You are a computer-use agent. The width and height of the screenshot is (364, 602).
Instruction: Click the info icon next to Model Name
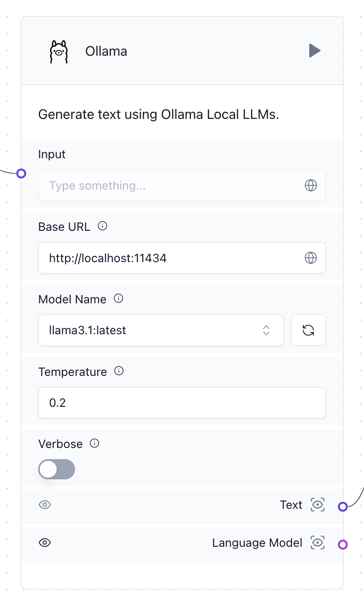pos(118,298)
